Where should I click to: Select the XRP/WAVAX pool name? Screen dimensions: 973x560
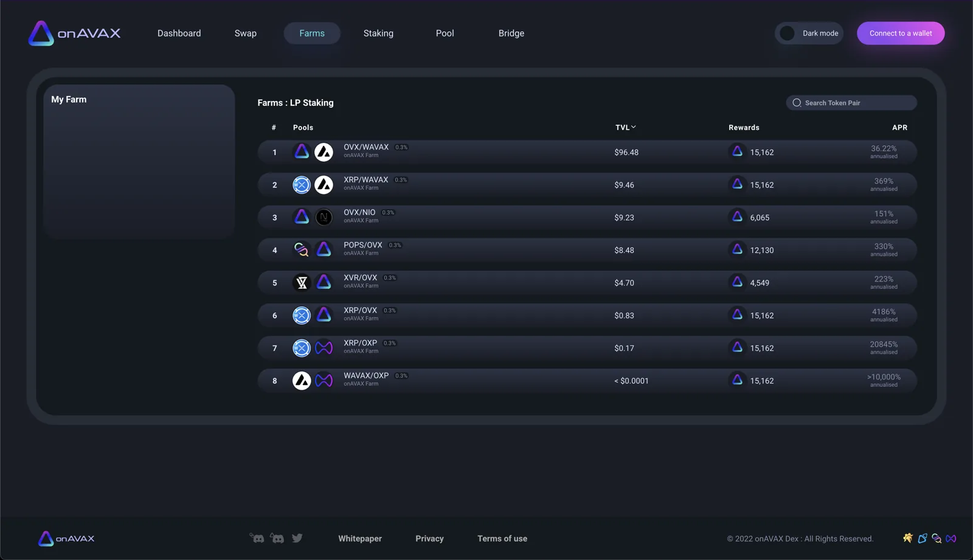365,180
